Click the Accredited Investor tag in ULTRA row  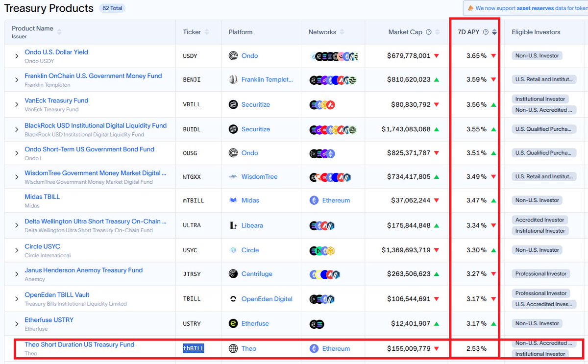tap(540, 220)
